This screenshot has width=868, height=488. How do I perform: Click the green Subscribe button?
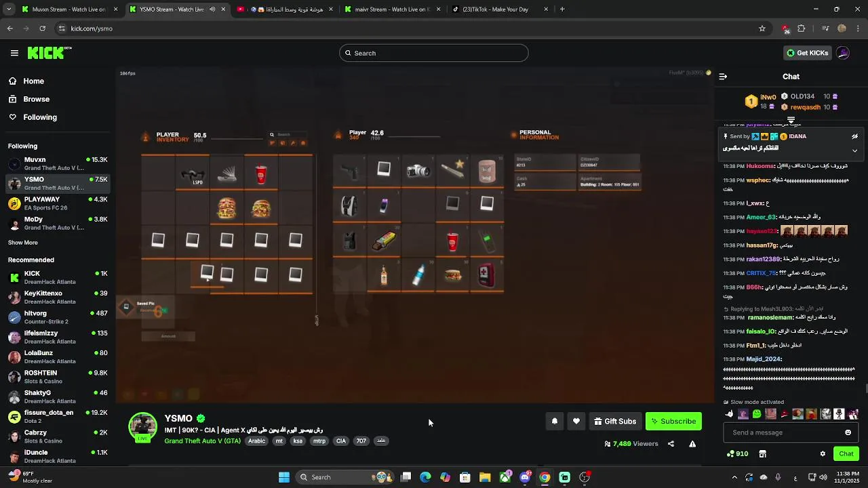[x=673, y=422]
